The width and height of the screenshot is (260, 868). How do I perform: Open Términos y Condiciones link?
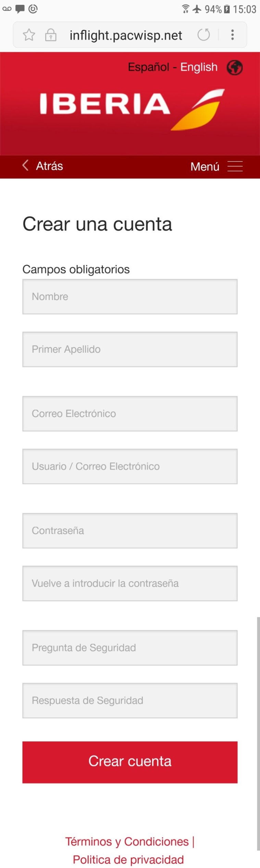point(127,841)
